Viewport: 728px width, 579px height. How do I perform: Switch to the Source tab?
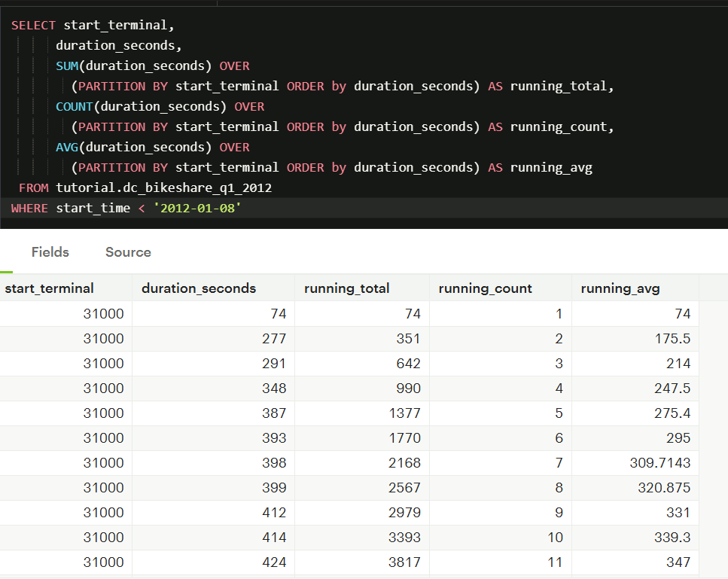128,252
